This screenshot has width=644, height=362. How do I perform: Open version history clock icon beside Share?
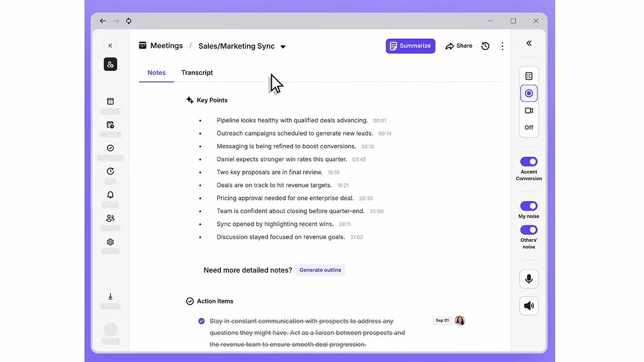pyautogui.click(x=485, y=46)
